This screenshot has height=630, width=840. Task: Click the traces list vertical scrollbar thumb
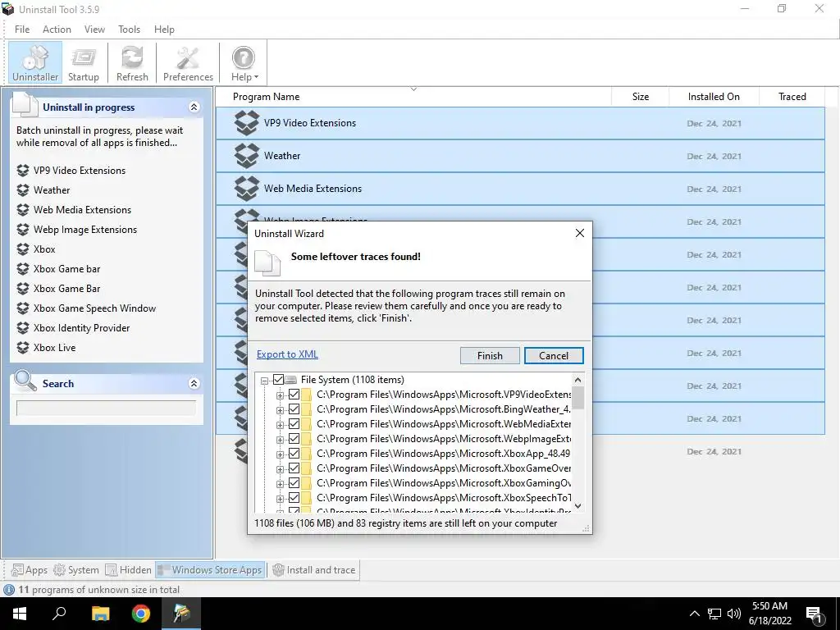tap(577, 398)
